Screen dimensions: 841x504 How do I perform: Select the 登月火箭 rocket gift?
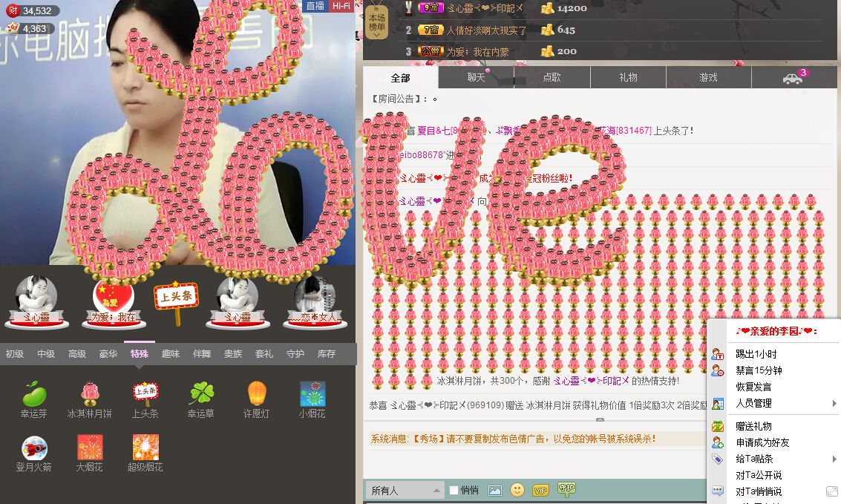point(34,448)
